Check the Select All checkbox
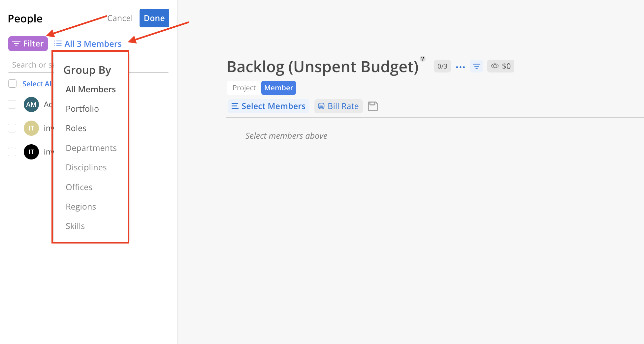The image size is (644, 344). pyautogui.click(x=13, y=84)
